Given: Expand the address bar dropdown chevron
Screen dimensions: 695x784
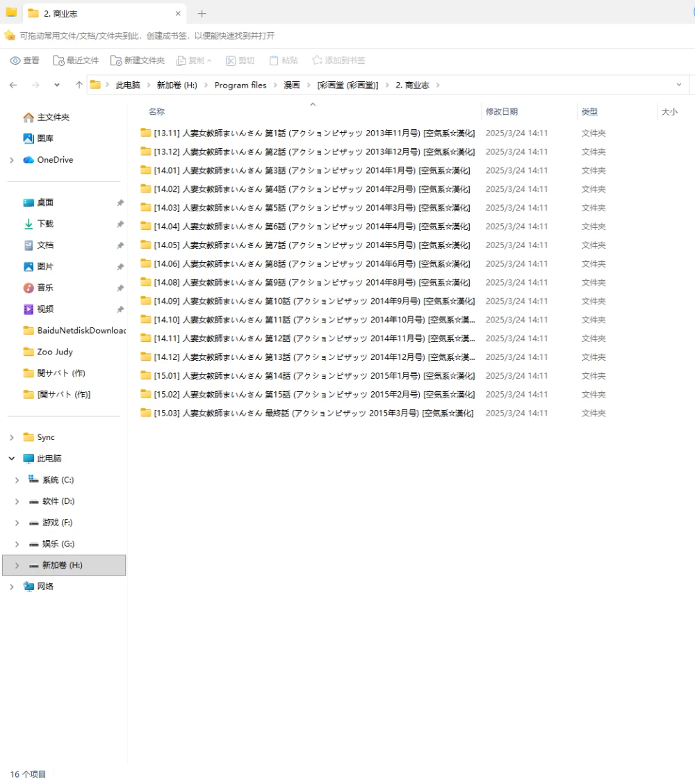Looking at the screenshot, I should (679, 85).
